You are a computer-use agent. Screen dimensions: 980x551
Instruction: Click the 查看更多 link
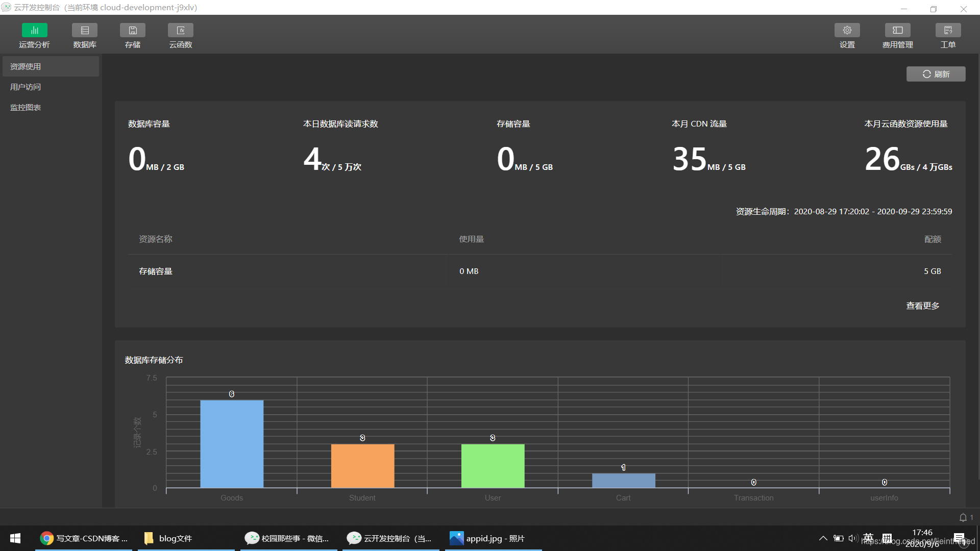pyautogui.click(x=922, y=306)
